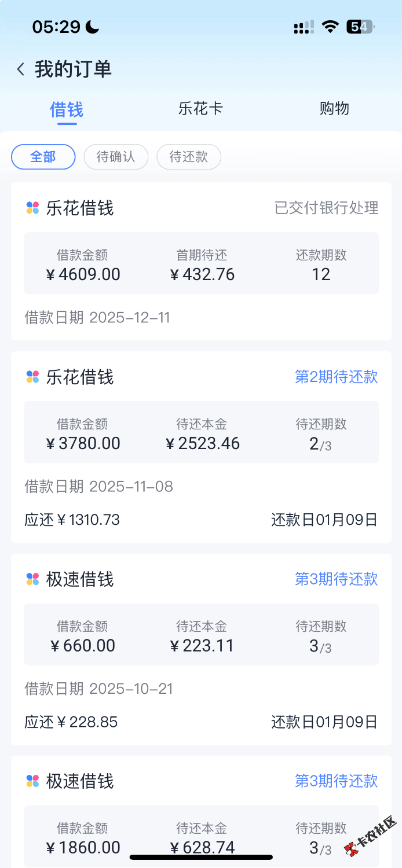Tap the home indicator bar at the bottom
402x868 pixels.
(x=201, y=857)
